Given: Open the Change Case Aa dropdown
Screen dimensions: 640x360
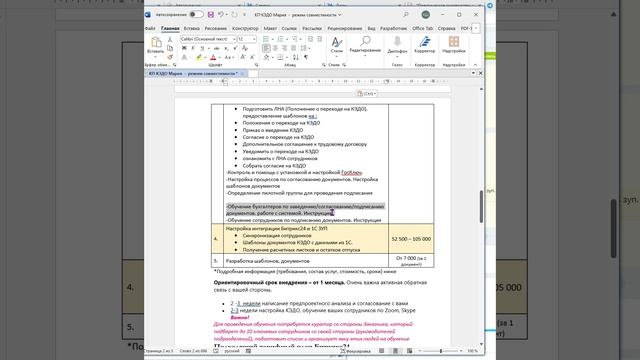Looking at the screenshot, I should coord(229,58).
